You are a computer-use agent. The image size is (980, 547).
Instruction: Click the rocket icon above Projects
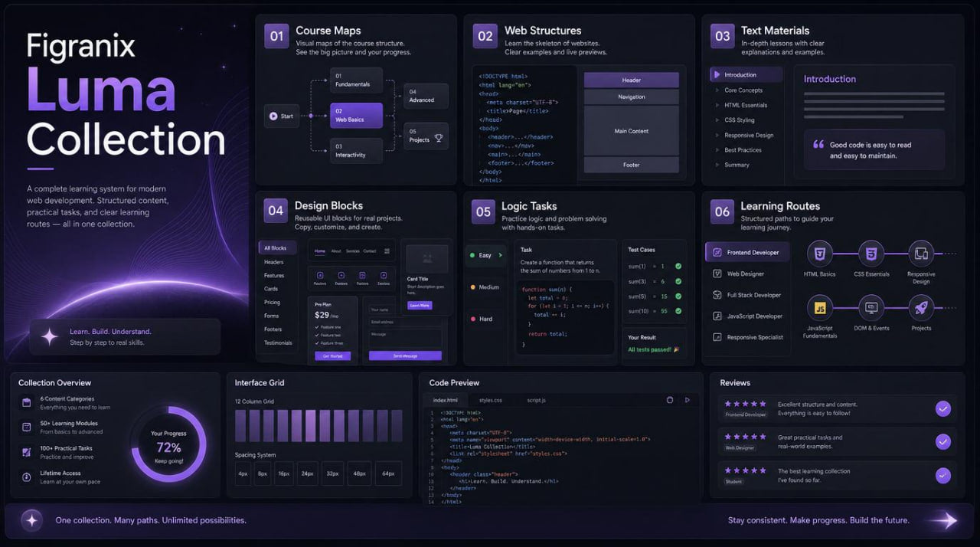(921, 308)
